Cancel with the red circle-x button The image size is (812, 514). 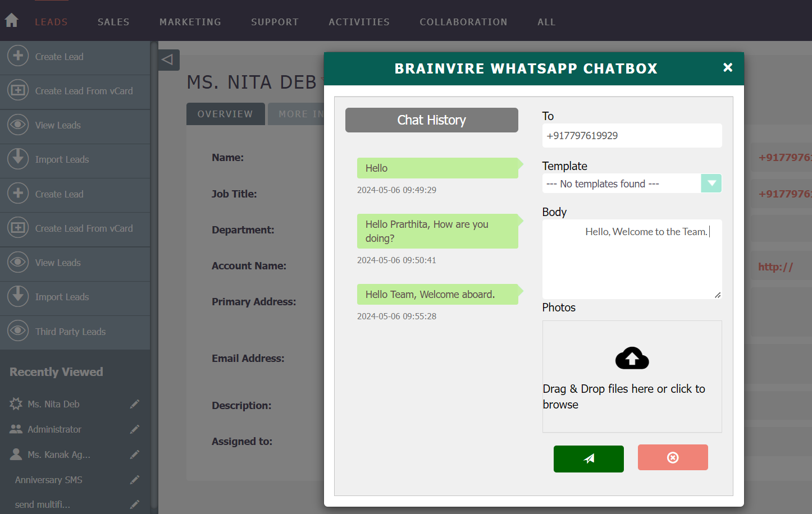(x=673, y=457)
